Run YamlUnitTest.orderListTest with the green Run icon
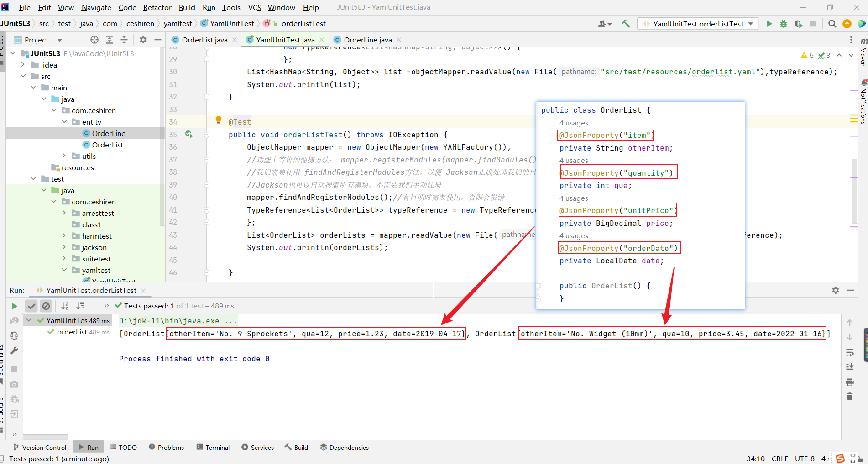This screenshot has height=464, width=868. pyautogui.click(x=769, y=24)
